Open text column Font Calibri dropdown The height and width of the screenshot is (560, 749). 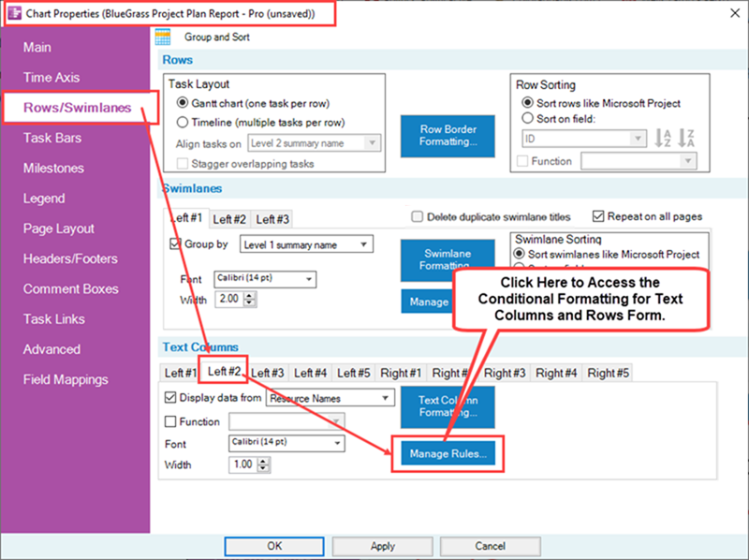pyautogui.click(x=286, y=443)
